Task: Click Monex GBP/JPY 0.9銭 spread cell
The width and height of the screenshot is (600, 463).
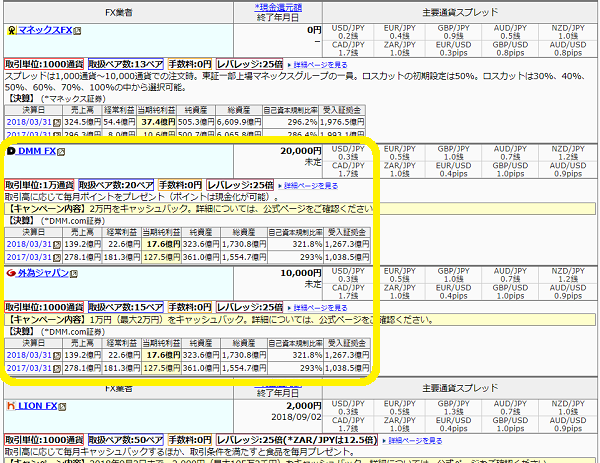Action: point(453,33)
